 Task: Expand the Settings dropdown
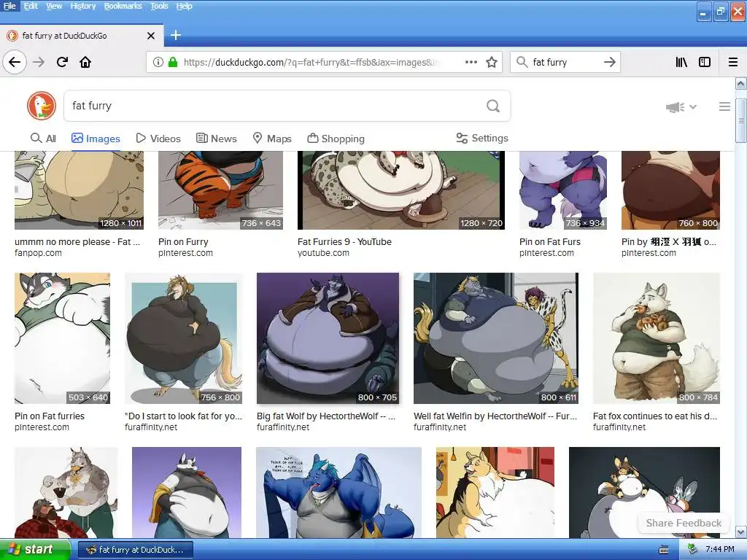click(482, 138)
